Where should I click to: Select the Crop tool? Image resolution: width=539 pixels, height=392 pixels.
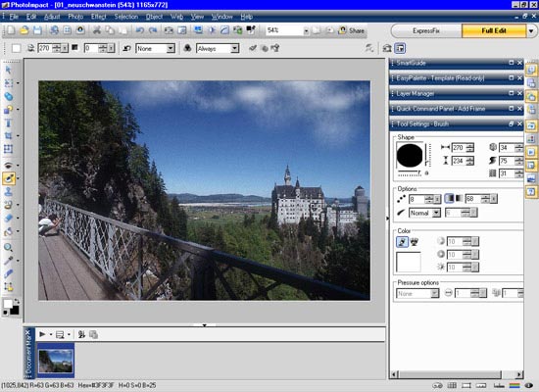(8, 136)
